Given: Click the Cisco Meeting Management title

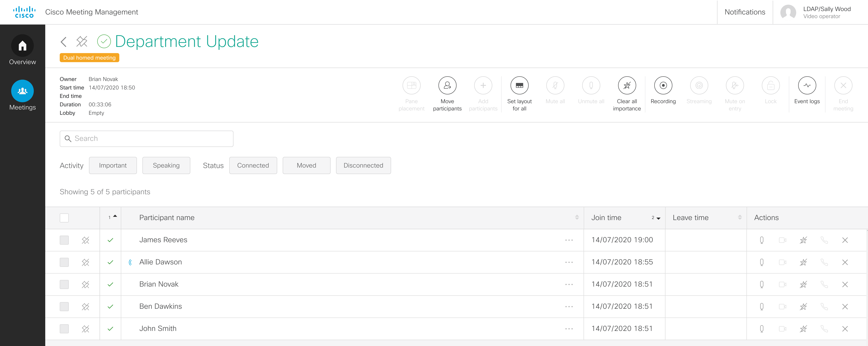Looking at the screenshot, I should point(92,12).
